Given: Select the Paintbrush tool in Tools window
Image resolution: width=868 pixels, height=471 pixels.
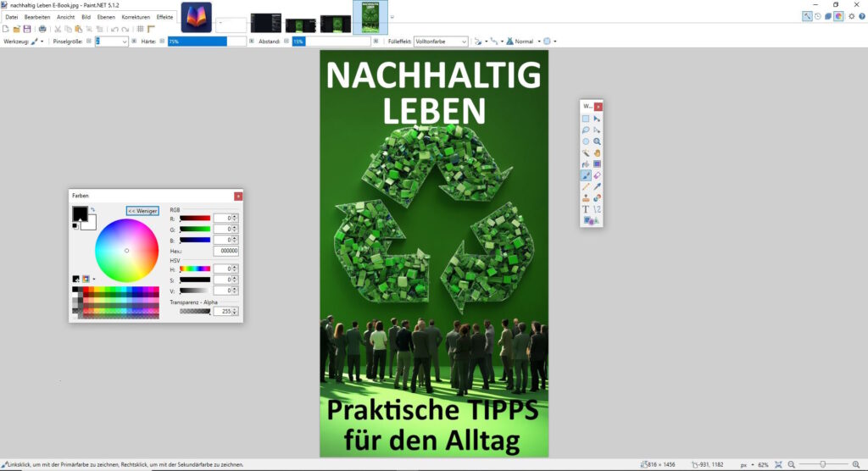Looking at the screenshot, I should (x=586, y=175).
